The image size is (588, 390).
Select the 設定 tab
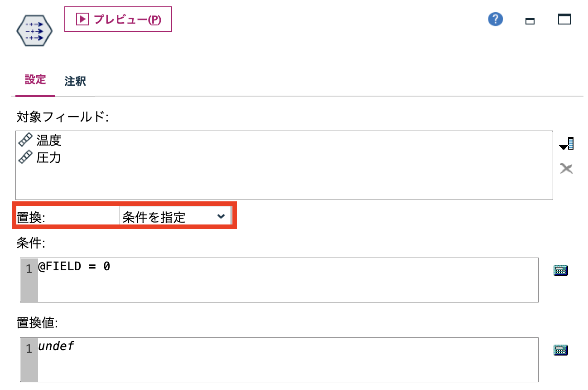pyautogui.click(x=35, y=80)
